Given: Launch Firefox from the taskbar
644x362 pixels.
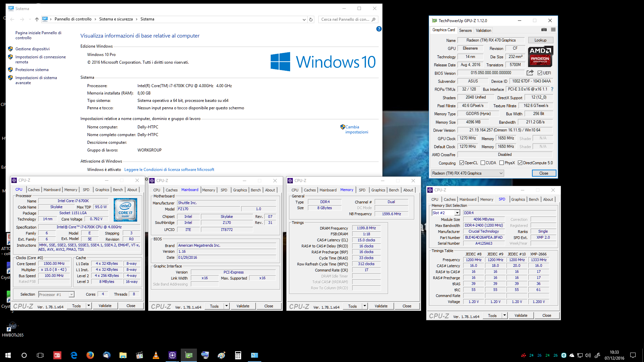Looking at the screenshot, I should click(x=90, y=355).
